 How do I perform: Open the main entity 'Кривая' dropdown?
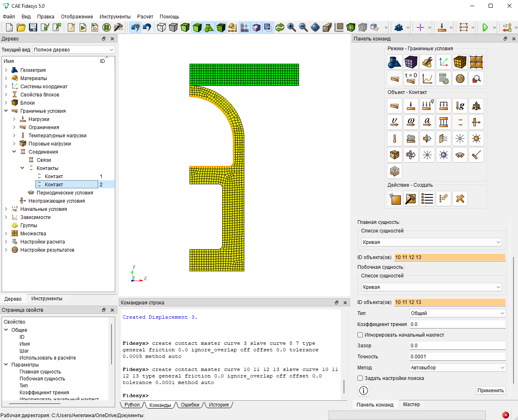(431, 242)
